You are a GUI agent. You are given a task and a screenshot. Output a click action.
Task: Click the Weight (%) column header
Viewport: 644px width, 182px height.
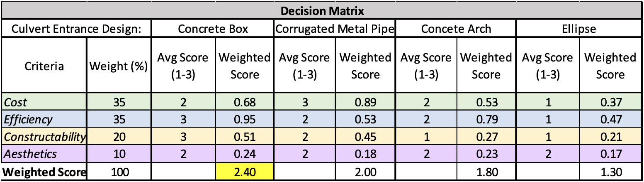[119, 66]
